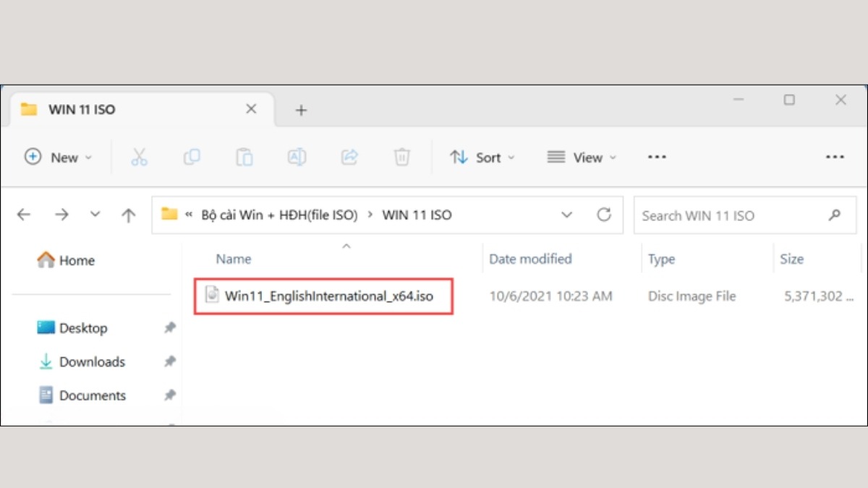The width and height of the screenshot is (868, 488).
Task: Go up one folder level
Action: tap(129, 215)
